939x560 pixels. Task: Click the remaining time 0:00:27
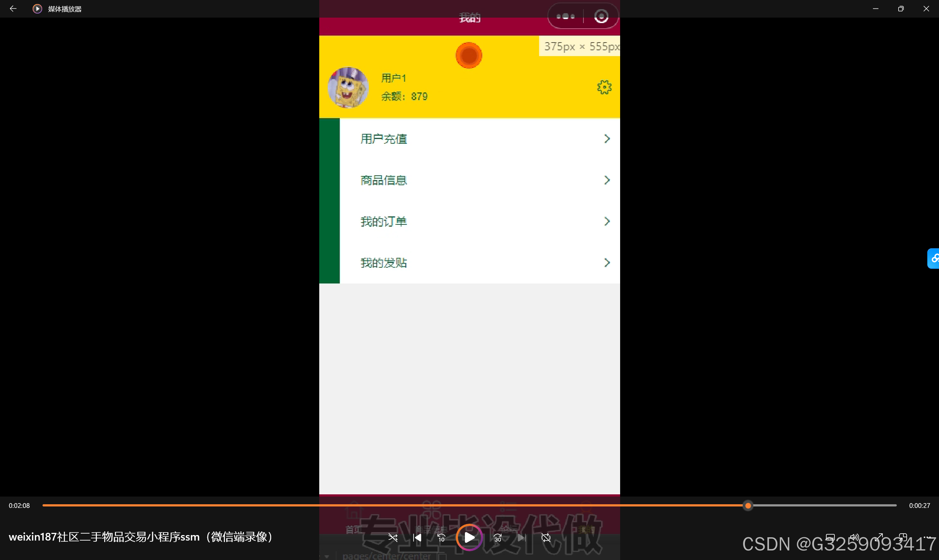[x=919, y=506]
